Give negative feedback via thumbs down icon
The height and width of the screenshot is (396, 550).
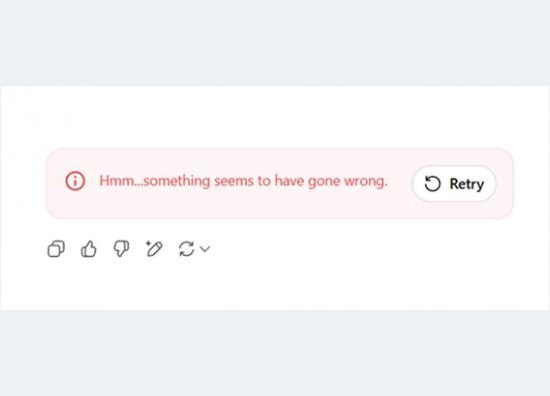(x=121, y=249)
